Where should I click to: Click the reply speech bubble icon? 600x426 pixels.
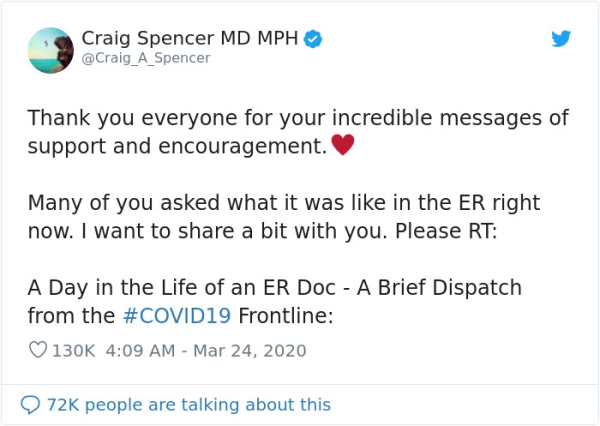point(30,405)
